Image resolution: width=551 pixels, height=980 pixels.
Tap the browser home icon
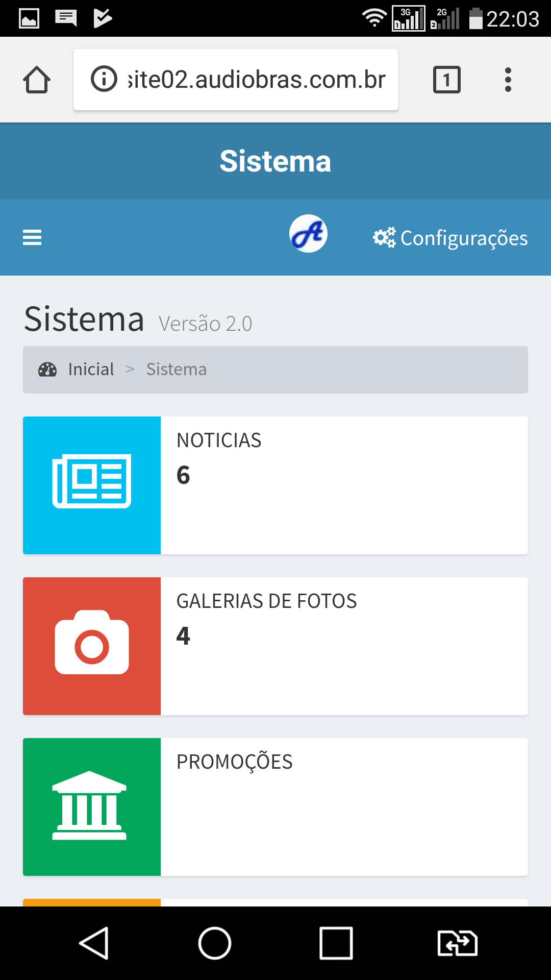point(37,80)
